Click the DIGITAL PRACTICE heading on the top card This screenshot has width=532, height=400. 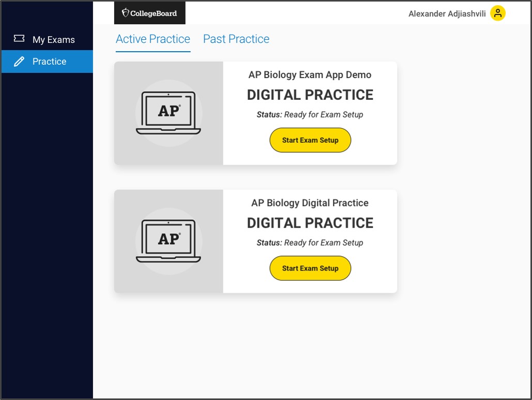310,95
